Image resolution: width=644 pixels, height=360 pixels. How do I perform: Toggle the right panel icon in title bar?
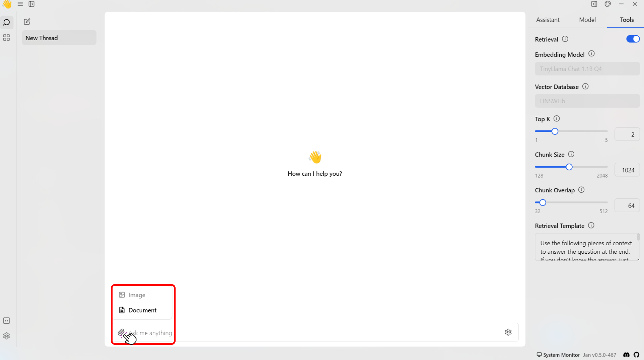[594, 4]
